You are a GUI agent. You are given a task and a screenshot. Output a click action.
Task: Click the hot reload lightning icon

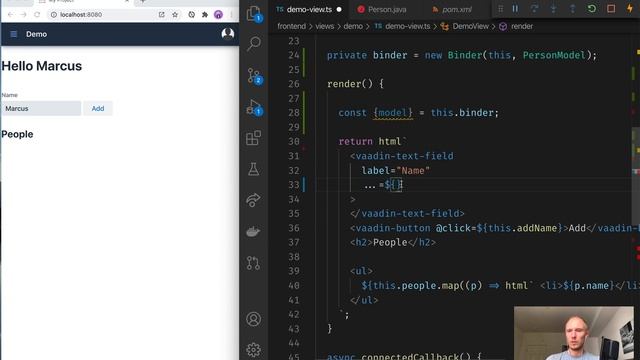[x=630, y=9]
